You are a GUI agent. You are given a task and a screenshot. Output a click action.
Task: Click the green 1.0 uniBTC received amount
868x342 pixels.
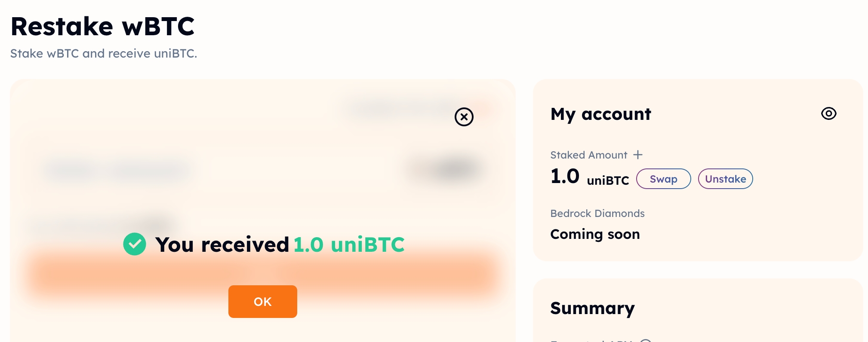point(349,245)
